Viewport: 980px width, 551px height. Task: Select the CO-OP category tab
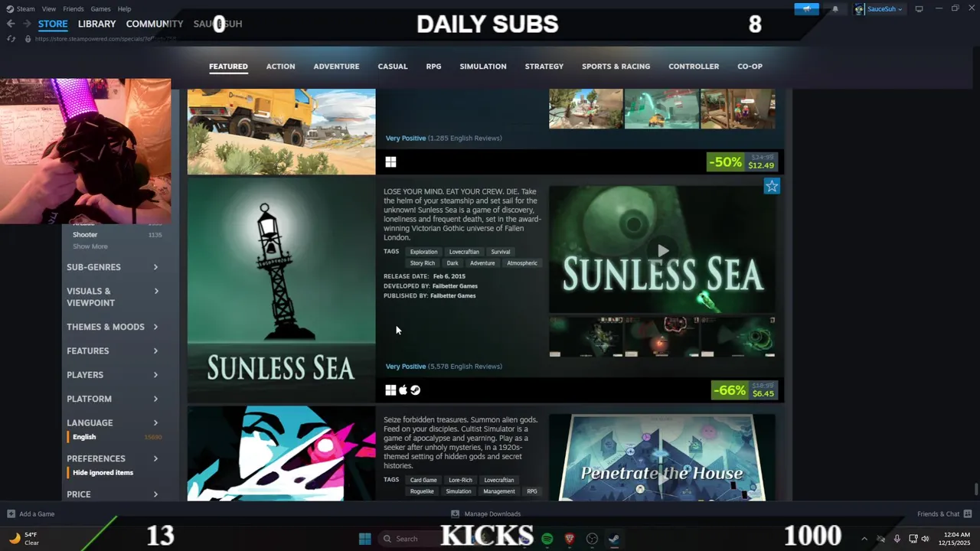coord(750,67)
